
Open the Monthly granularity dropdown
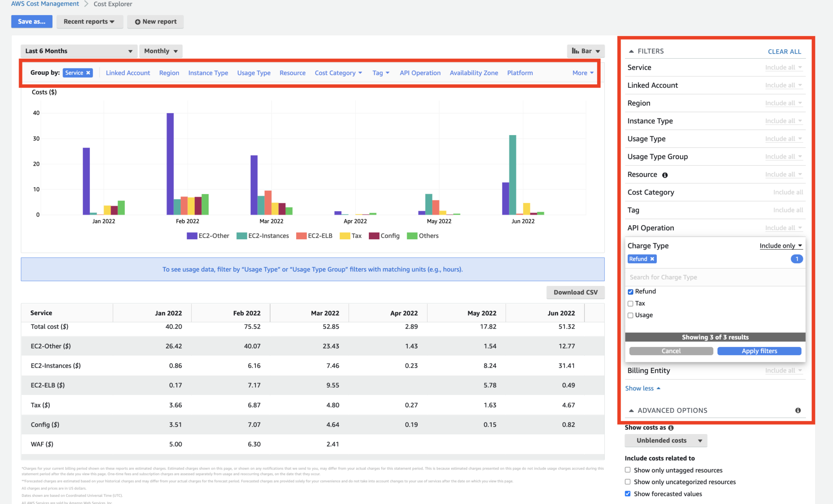(x=161, y=51)
